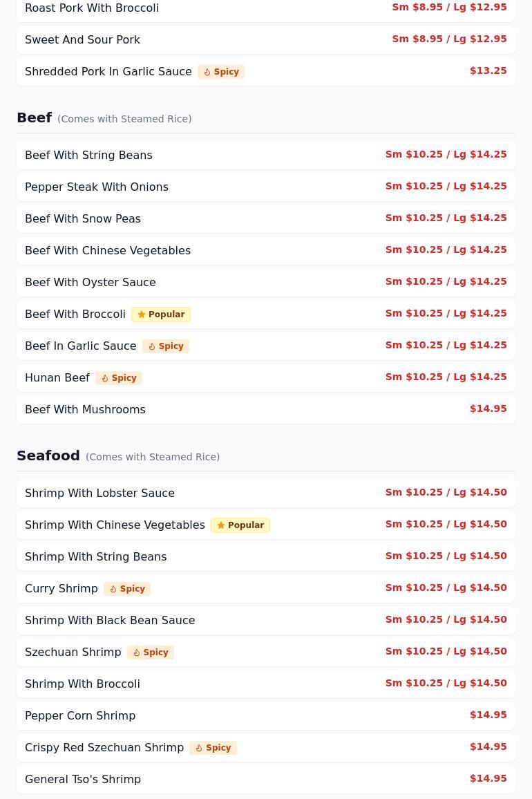Click the Popular star badge on Beef With Broccoli
Image resolution: width=532 pixels, height=799 pixels.
click(x=161, y=314)
